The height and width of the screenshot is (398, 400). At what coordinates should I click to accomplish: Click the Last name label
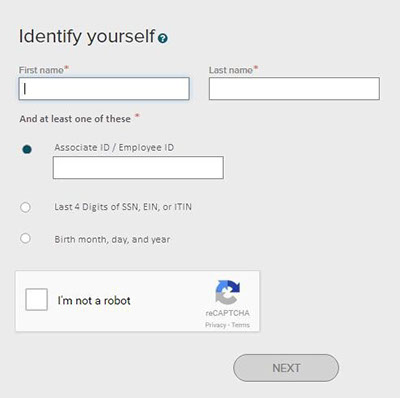point(231,70)
